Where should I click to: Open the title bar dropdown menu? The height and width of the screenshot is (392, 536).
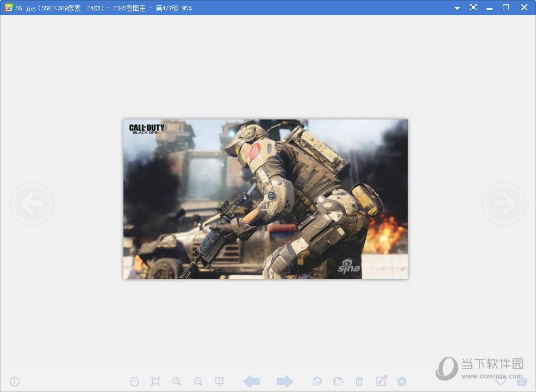pyautogui.click(x=457, y=8)
